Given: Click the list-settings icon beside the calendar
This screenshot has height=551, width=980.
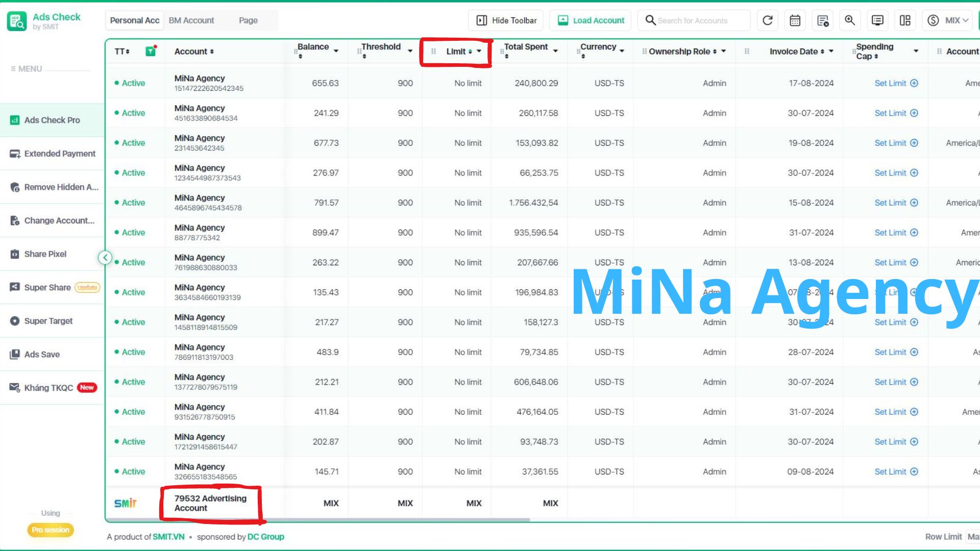Looking at the screenshot, I should click(823, 20).
